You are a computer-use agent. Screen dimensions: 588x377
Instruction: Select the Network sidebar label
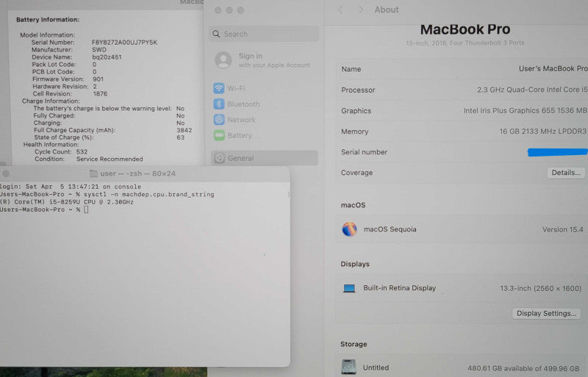tap(241, 120)
